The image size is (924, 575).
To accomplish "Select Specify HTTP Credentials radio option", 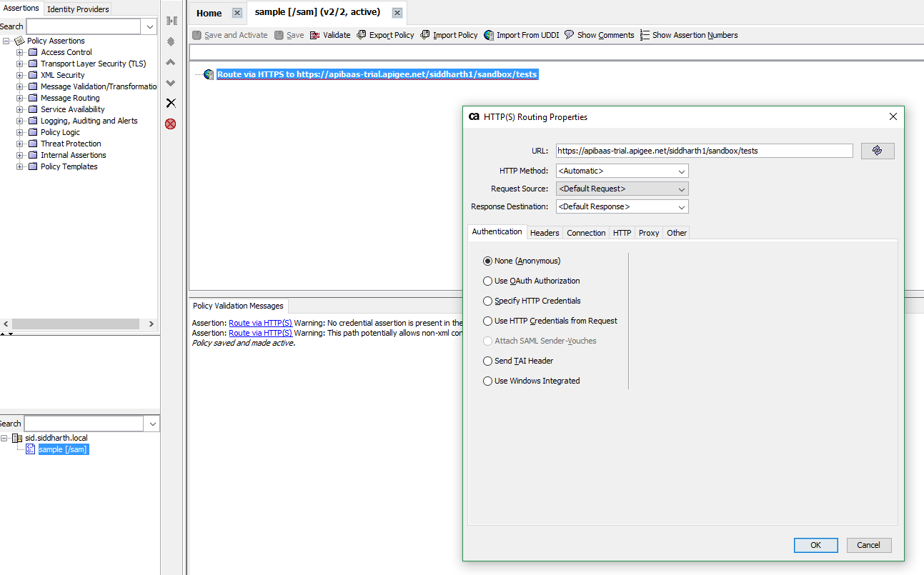I will coord(488,301).
